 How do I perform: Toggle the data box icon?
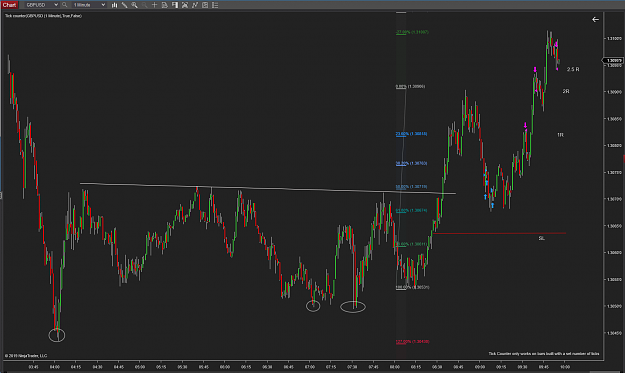[165, 5]
